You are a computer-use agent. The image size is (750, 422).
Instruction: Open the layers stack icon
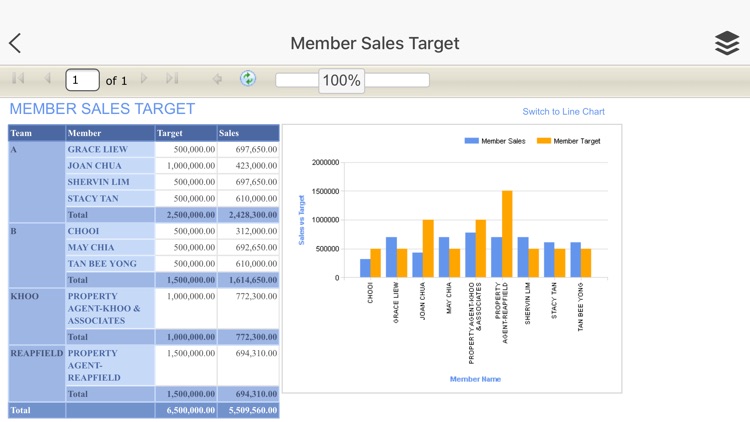[727, 43]
